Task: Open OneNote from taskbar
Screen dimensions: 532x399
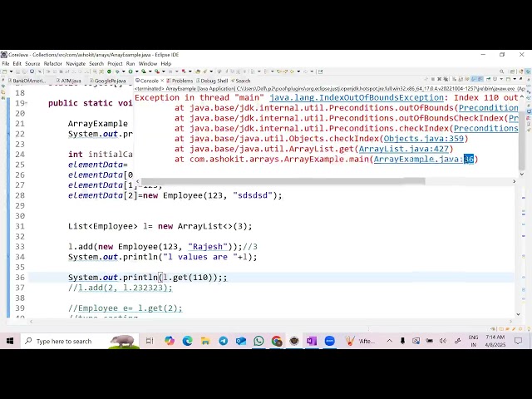Action: coord(312,341)
